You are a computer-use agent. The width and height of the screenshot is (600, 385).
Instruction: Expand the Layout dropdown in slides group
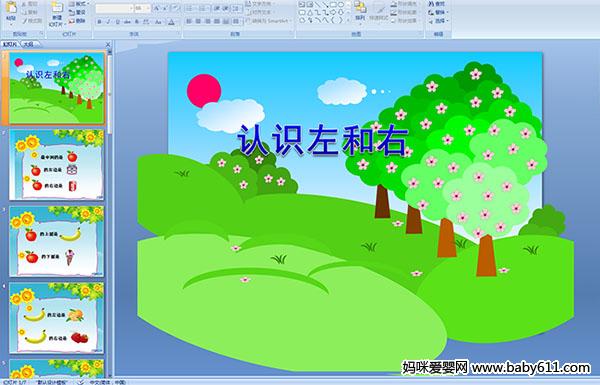(78, 4)
